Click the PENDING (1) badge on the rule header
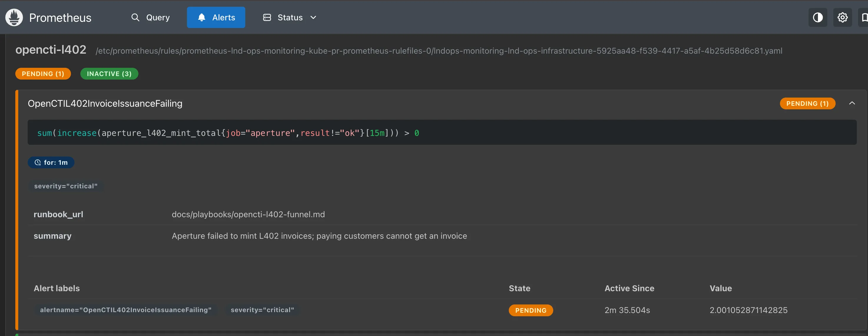The height and width of the screenshot is (336, 868). (x=807, y=103)
